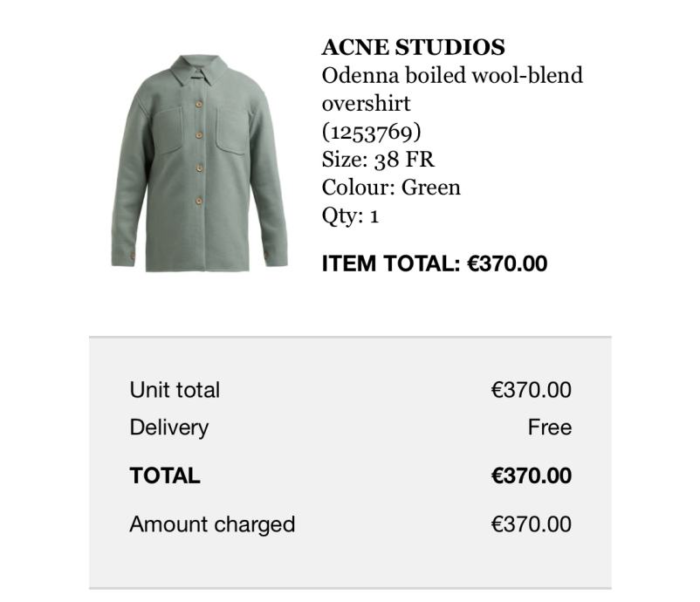Click the Odenna boiled wool-blend overshirt title

coord(452,89)
